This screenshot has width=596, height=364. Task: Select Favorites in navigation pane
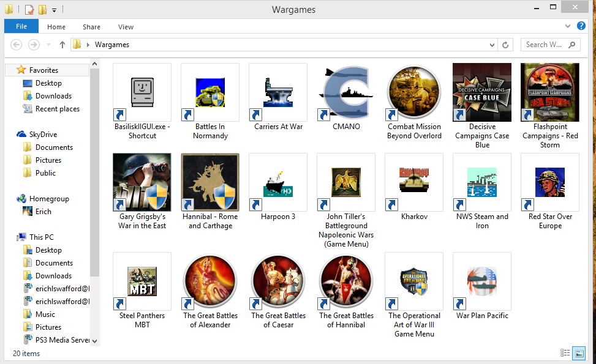(x=43, y=70)
